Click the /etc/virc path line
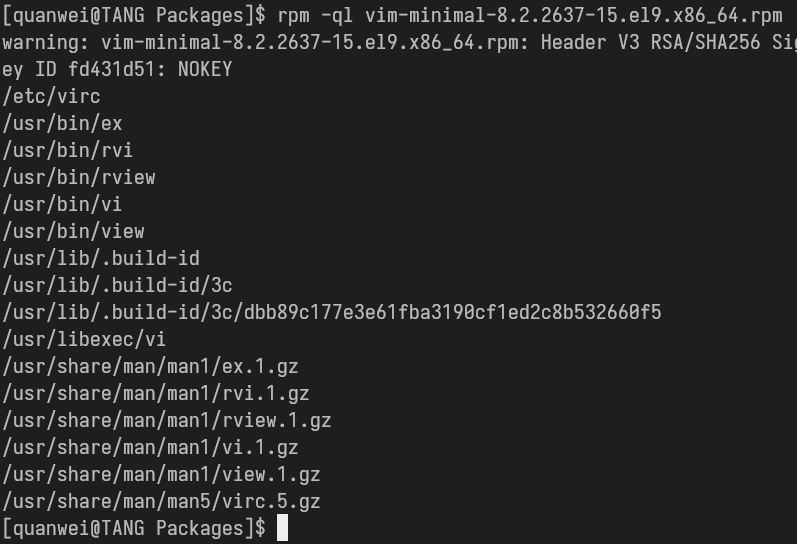Image resolution: width=797 pixels, height=544 pixels. pyautogui.click(x=51, y=96)
